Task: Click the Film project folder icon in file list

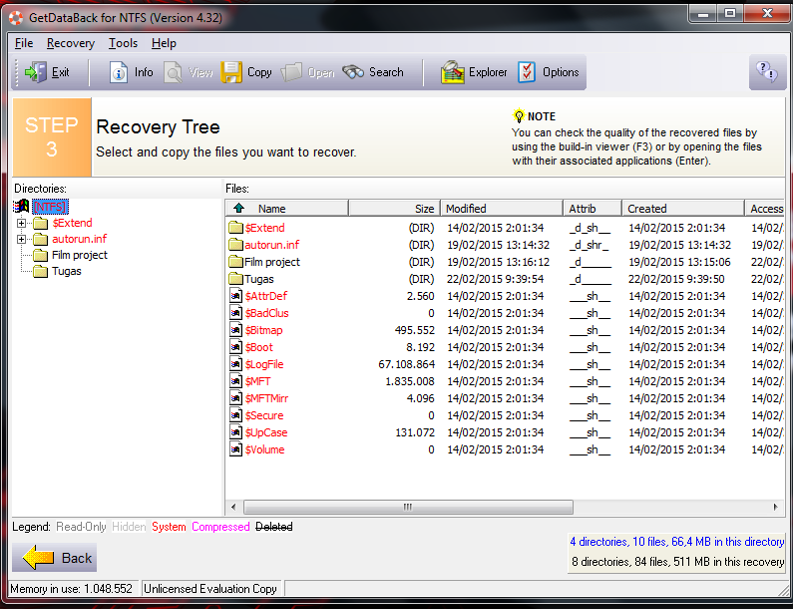Action: tap(236, 262)
